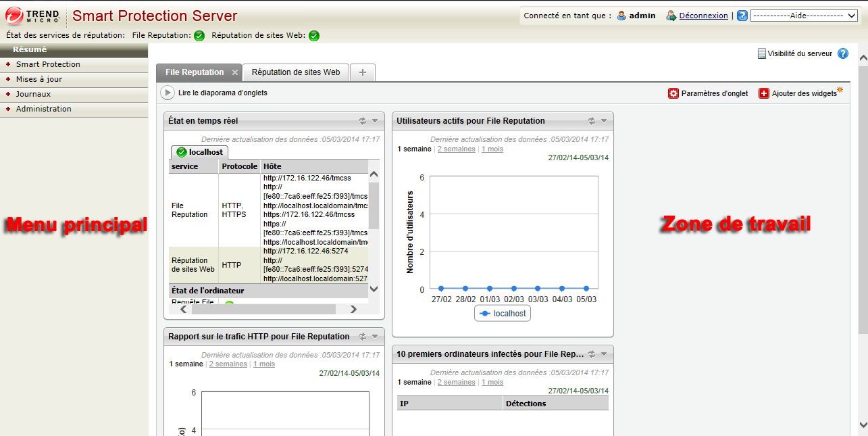The height and width of the screenshot is (436, 868).
Task: Expand État en temps réel widget menu
Action: coord(375,121)
